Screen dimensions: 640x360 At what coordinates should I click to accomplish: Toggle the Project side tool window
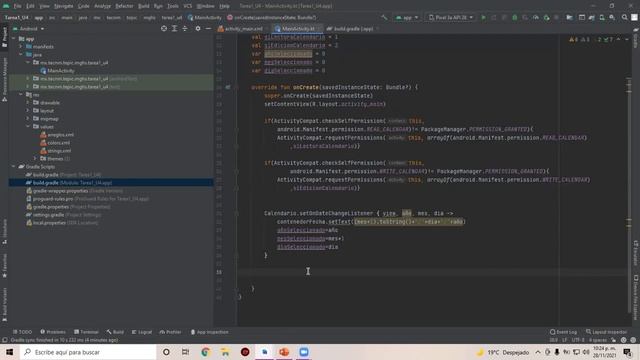click(x=4, y=38)
